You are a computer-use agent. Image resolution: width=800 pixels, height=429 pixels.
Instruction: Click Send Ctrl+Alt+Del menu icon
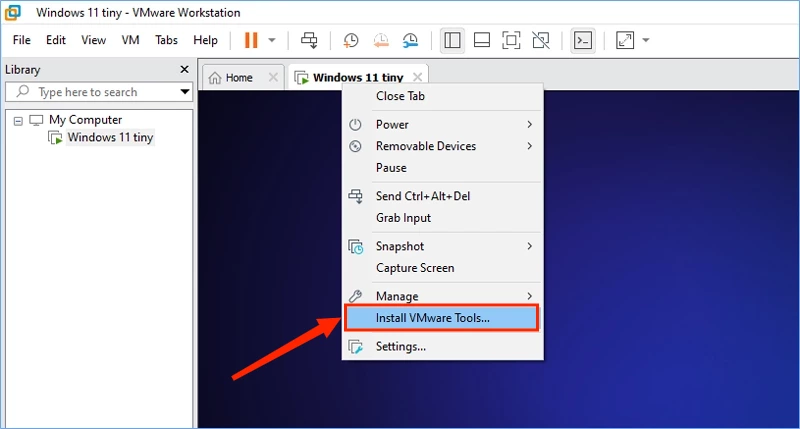point(355,196)
